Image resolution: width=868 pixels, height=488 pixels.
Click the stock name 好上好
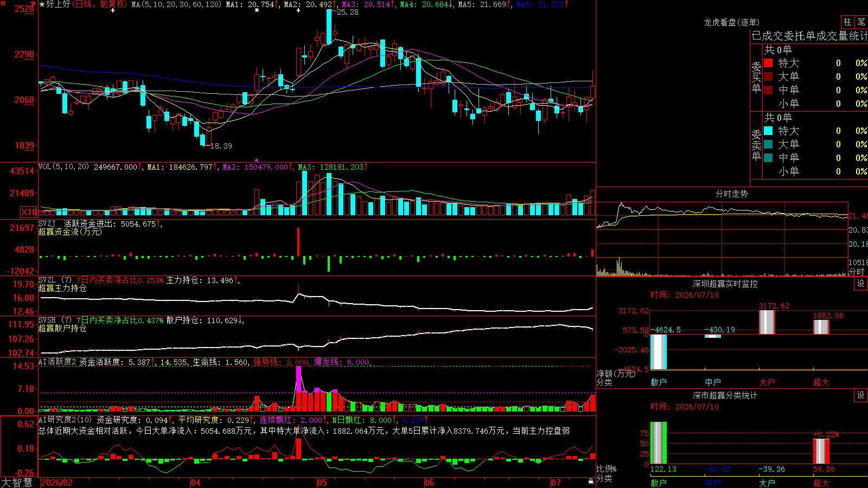pos(59,4)
